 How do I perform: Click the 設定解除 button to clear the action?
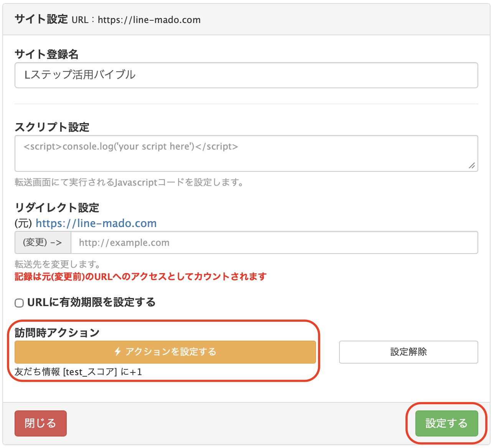pos(408,351)
